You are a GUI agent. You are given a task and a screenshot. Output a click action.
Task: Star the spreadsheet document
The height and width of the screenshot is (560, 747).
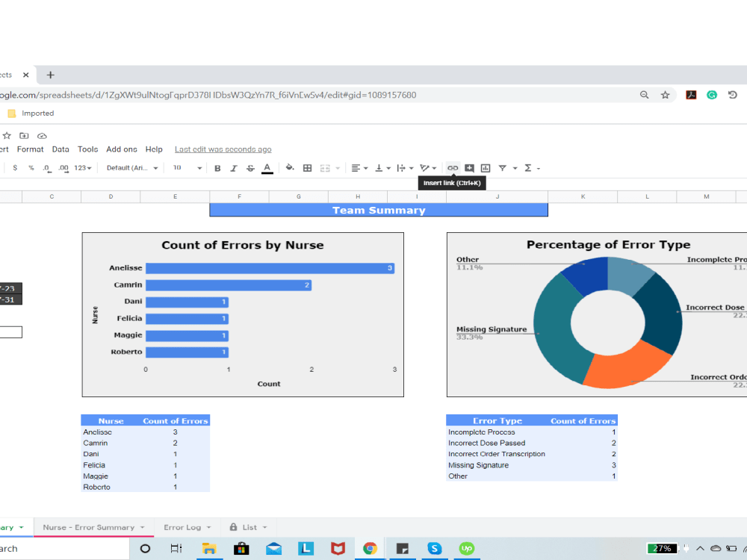tap(7, 136)
